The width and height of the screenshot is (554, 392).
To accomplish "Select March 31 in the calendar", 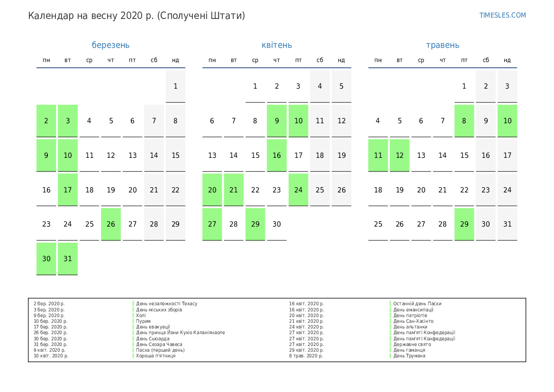I will (x=68, y=259).
